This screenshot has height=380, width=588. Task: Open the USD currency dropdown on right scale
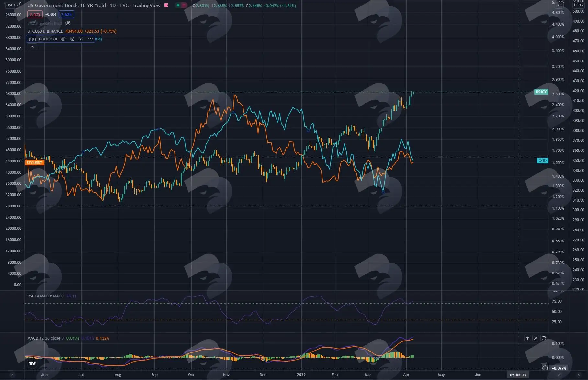click(579, 5)
